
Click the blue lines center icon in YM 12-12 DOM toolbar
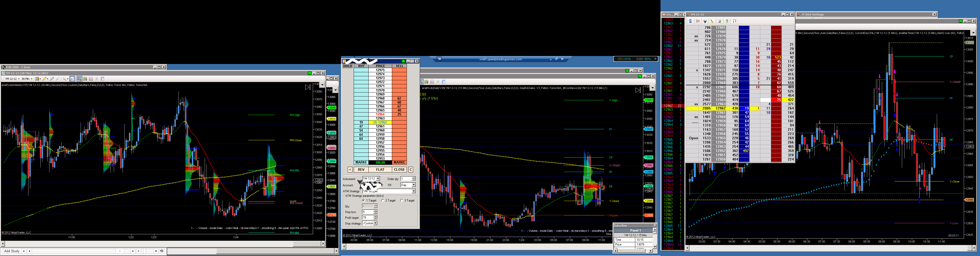coord(690,21)
